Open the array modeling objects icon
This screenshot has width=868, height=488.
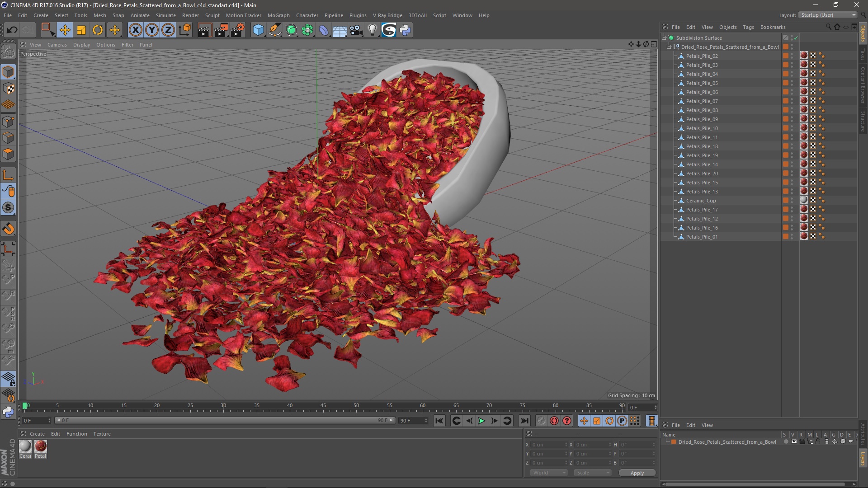click(x=307, y=30)
